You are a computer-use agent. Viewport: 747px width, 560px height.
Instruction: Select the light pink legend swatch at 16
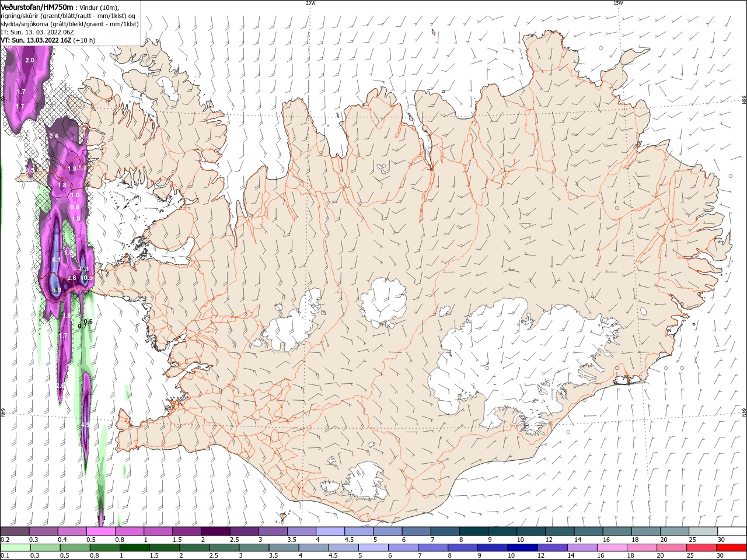tap(612, 548)
